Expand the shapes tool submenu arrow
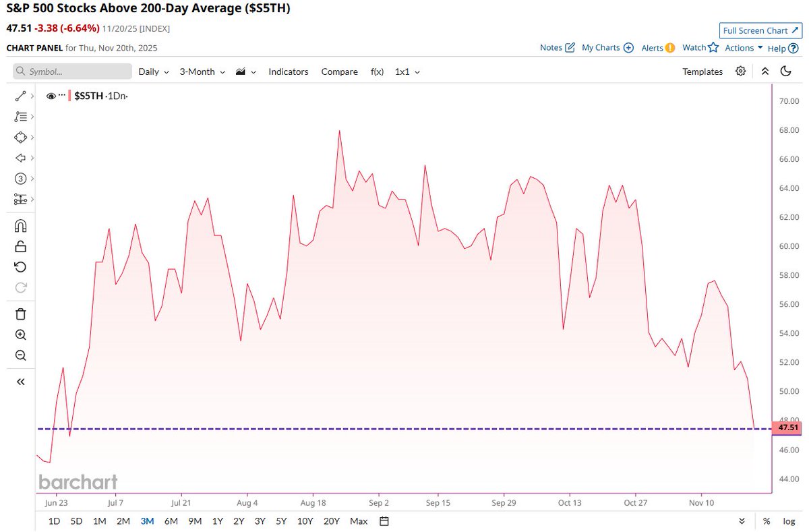 point(32,138)
